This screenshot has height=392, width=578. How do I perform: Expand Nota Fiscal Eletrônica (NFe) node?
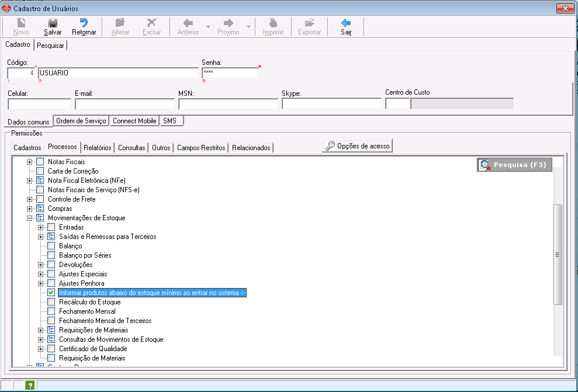[29, 181]
